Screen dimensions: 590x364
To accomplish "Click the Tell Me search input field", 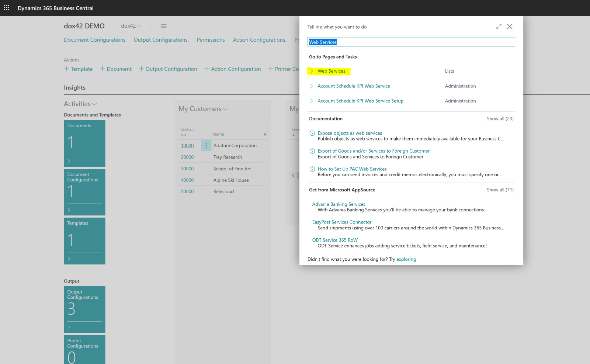I will pyautogui.click(x=411, y=42).
